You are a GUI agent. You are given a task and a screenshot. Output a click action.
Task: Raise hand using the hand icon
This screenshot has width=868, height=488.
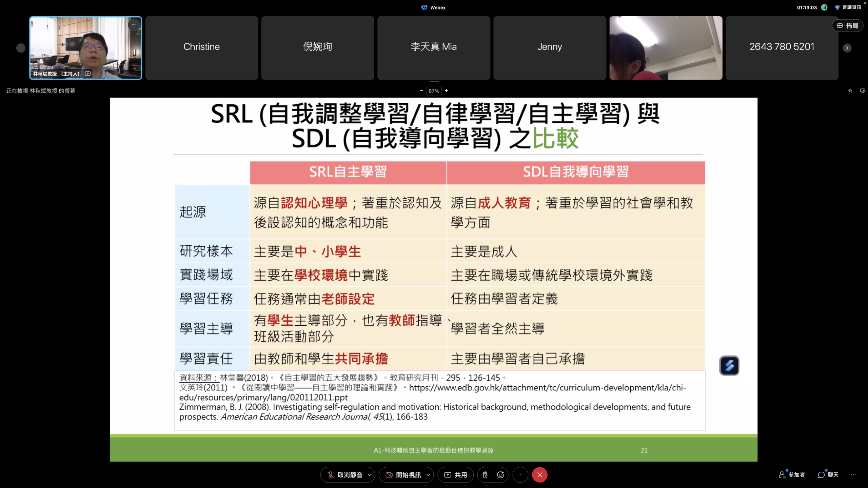point(485,475)
